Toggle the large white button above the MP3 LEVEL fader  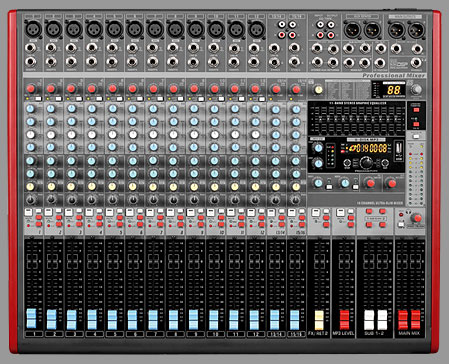tap(340, 212)
